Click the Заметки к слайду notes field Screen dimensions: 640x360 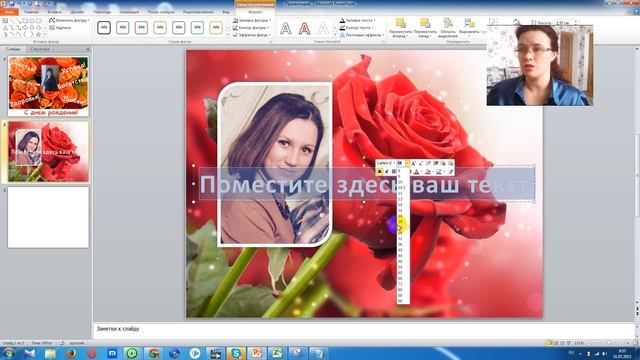click(363, 330)
